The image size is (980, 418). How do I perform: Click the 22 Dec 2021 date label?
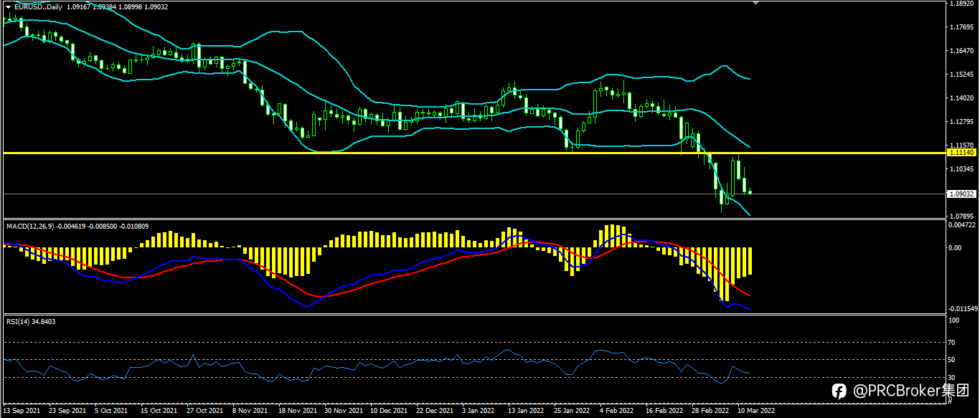(x=434, y=412)
